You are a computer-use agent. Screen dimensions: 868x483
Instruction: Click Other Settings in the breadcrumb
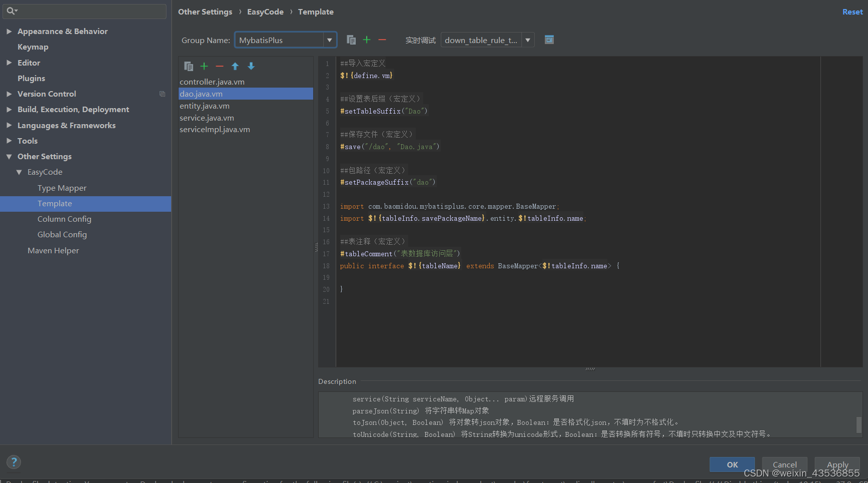205,12
